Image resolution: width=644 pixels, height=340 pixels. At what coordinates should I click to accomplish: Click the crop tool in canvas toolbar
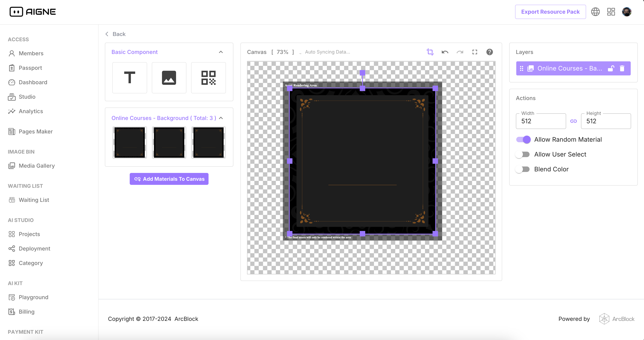coord(430,52)
